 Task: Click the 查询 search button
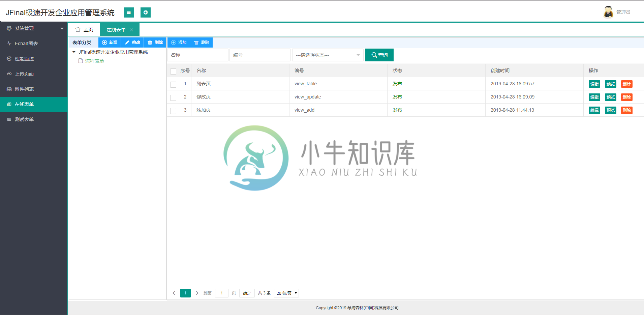point(379,55)
